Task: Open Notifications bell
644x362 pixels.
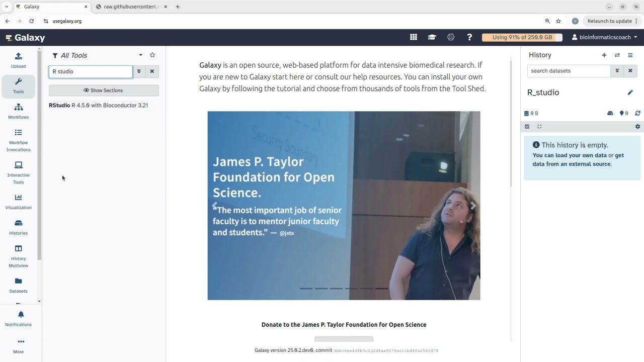Action: tap(19, 319)
